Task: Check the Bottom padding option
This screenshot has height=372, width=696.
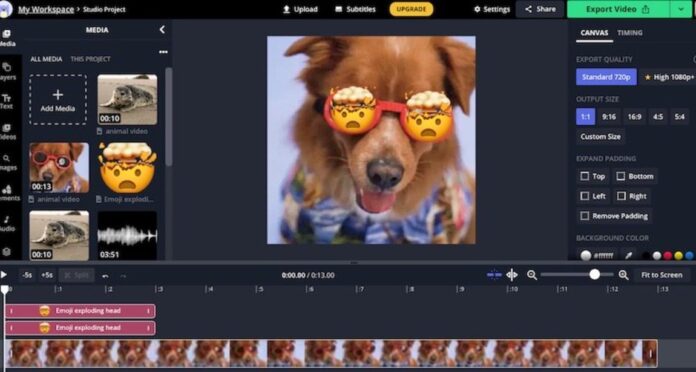Action: pyautogui.click(x=621, y=176)
